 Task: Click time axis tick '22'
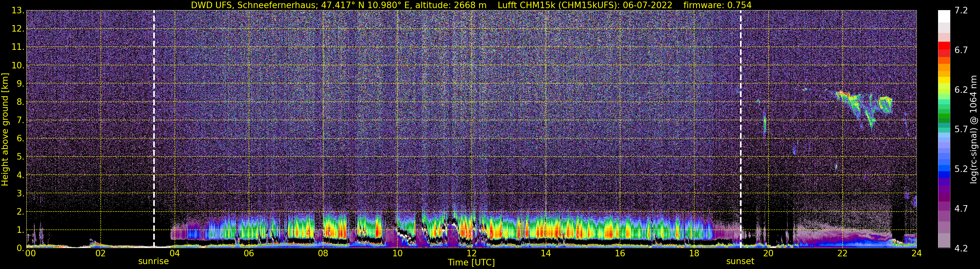pos(842,253)
